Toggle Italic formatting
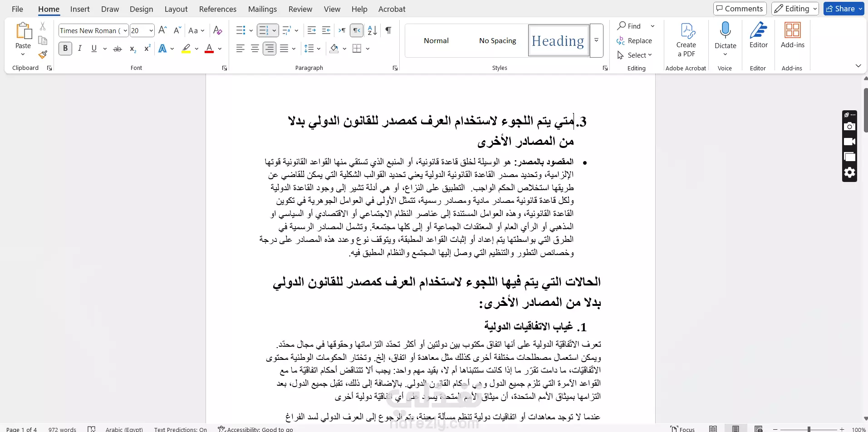 80,49
